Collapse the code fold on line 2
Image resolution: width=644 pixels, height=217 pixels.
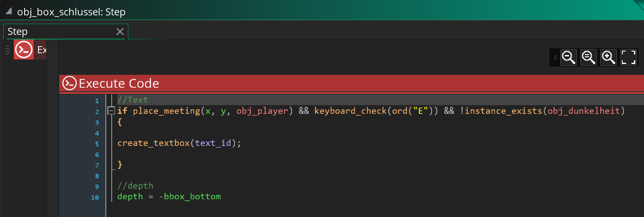[x=111, y=111]
